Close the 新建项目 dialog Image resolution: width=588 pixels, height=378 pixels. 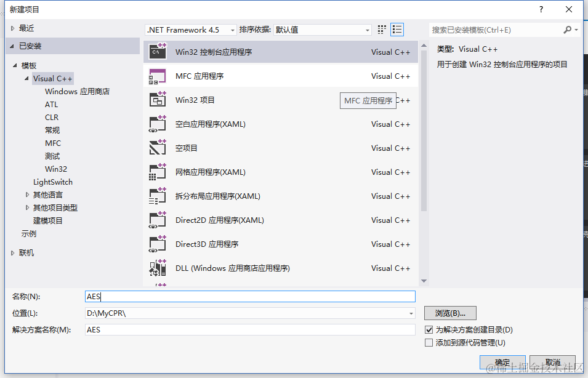(569, 9)
